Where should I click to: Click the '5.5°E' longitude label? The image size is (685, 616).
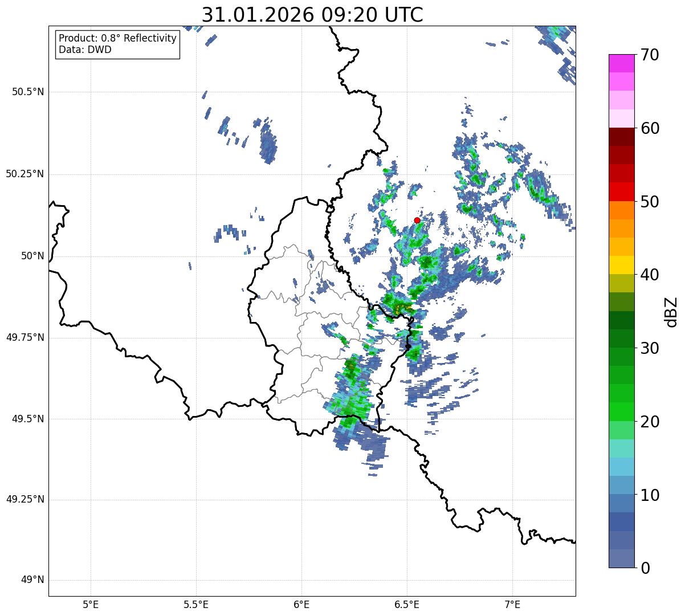[x=196, y=604]
